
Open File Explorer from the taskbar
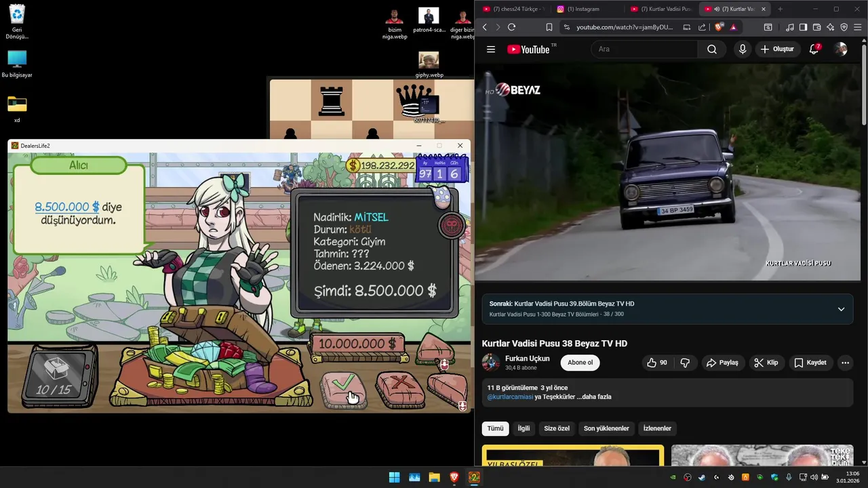tap(434, 477)
